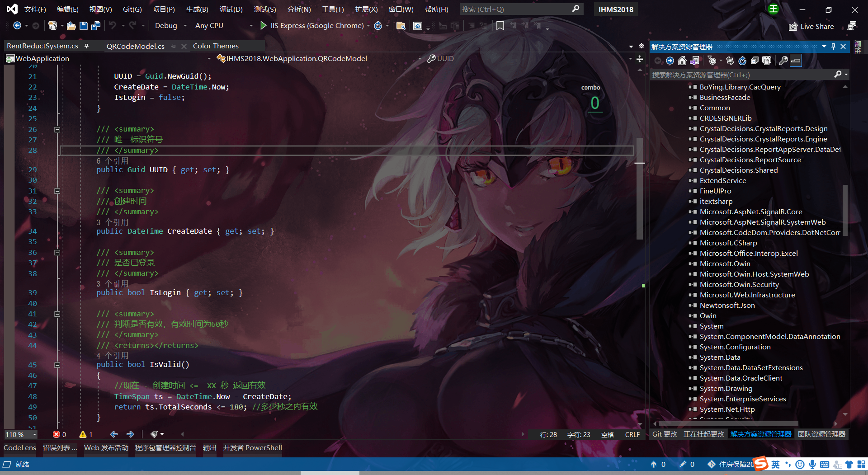Toggle auto-hide pin on Solution Explorer panel

(x=833, y=46)
